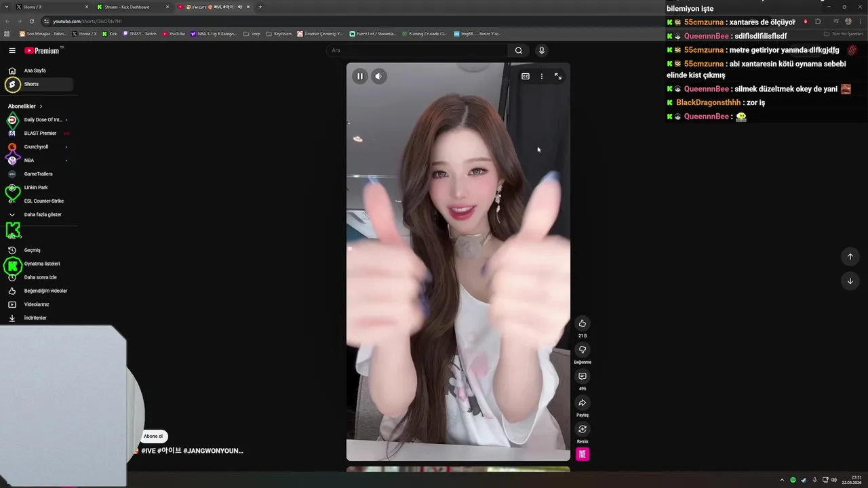The width and height of the screenshot is (868, 488).
Task: Like the Short with thumbs-up icon
Action: pos(583,323)
